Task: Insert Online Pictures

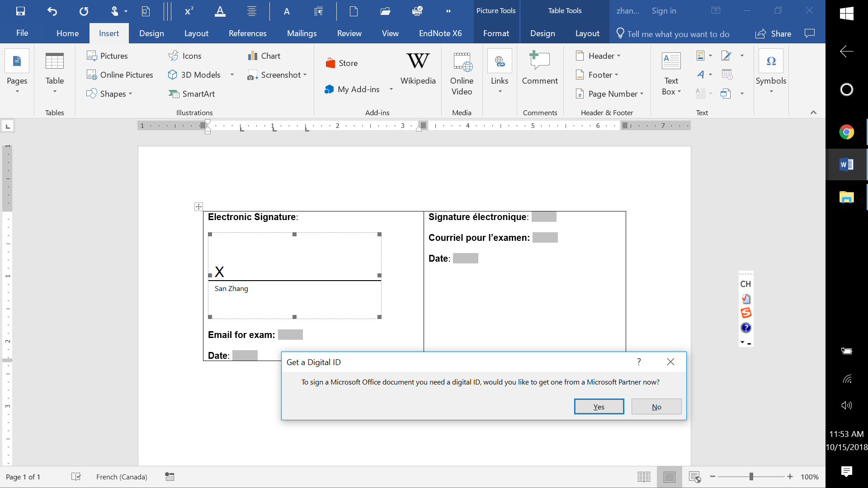Action: pyautogui.click(x=120, y=75)
